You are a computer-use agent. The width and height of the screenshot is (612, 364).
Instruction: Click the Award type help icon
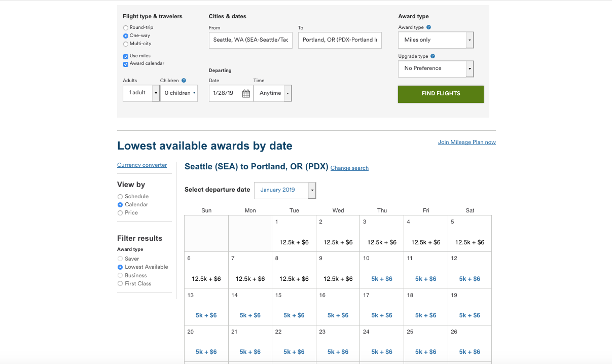[x=429, y=27]
